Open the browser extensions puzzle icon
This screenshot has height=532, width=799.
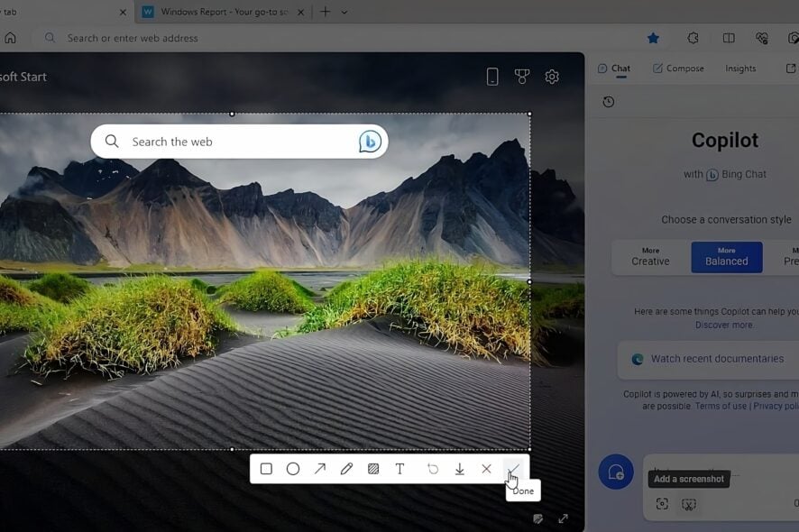pos(693,38)
